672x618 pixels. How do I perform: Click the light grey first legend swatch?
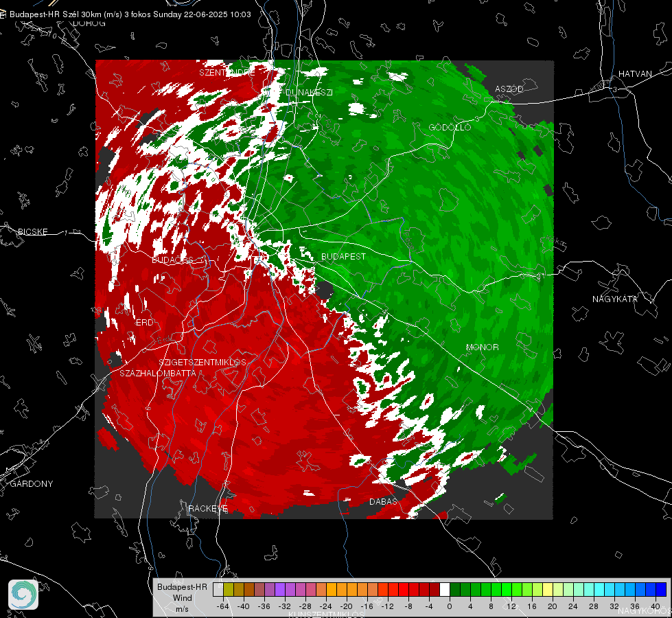[x=218, y=590]
